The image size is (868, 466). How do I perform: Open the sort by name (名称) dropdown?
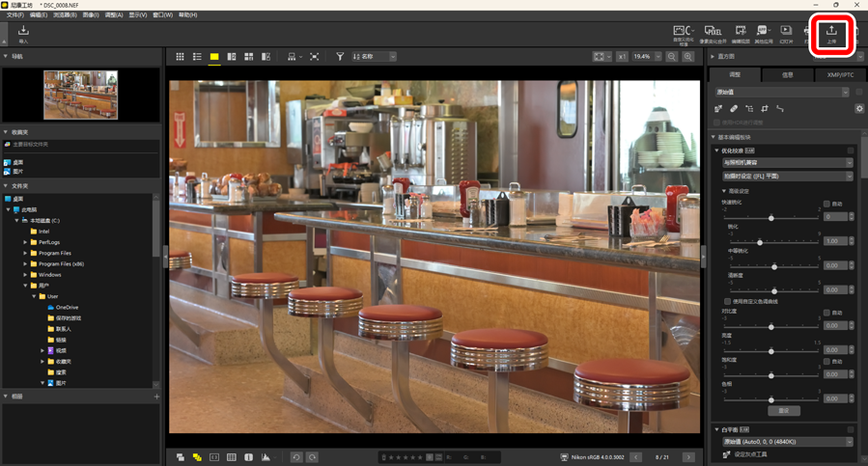click(x=375, y=57)
